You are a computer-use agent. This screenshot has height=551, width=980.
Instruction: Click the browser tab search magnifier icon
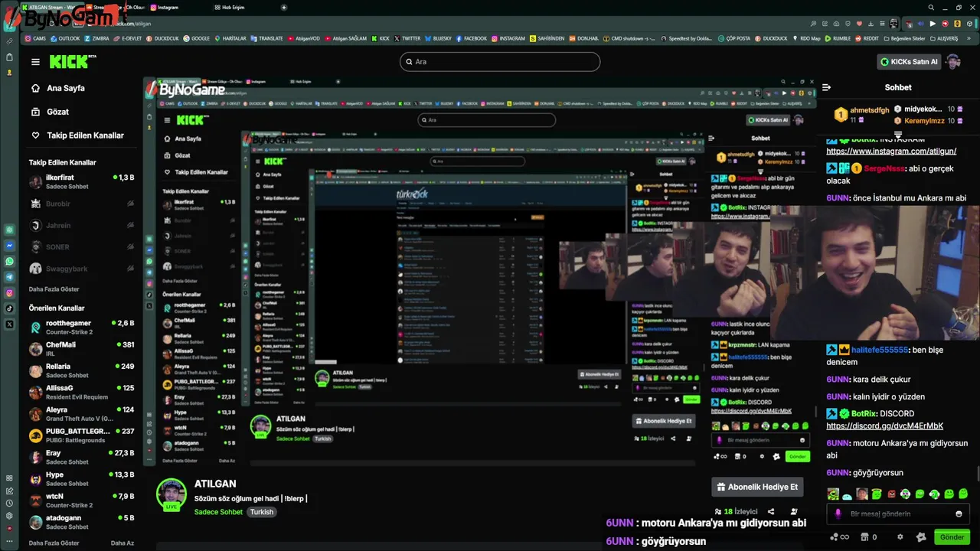point(931,7)
